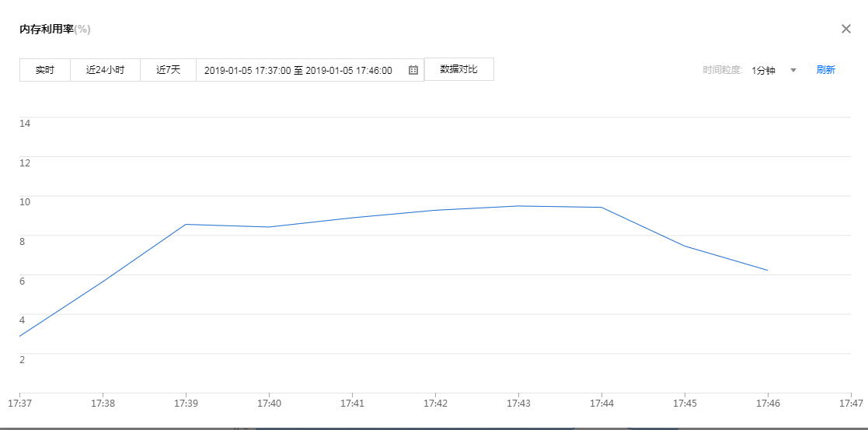
Task: Close the 内存利用率 chart panel
Action: tap(846, 29)
